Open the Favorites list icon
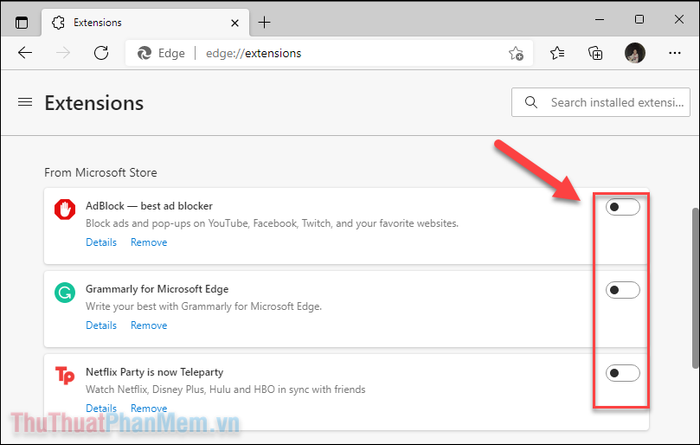700x445 pixels. (557, 53)
